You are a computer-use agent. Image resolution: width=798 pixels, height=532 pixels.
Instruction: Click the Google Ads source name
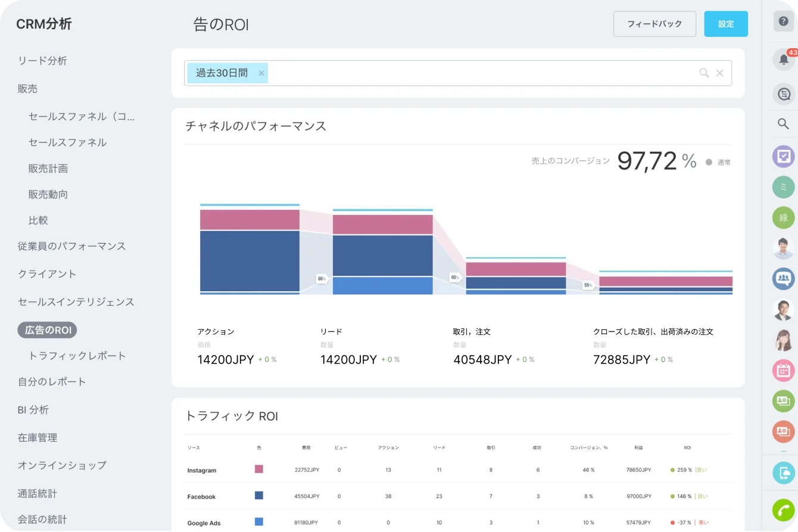click(x=204, y=523)
